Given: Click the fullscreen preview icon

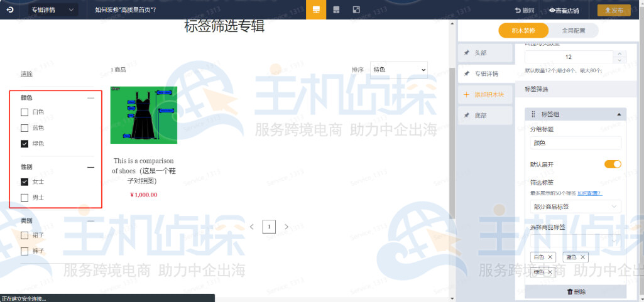Looking at the screenshot, I should pyautogui.click(x=356, y=10).
